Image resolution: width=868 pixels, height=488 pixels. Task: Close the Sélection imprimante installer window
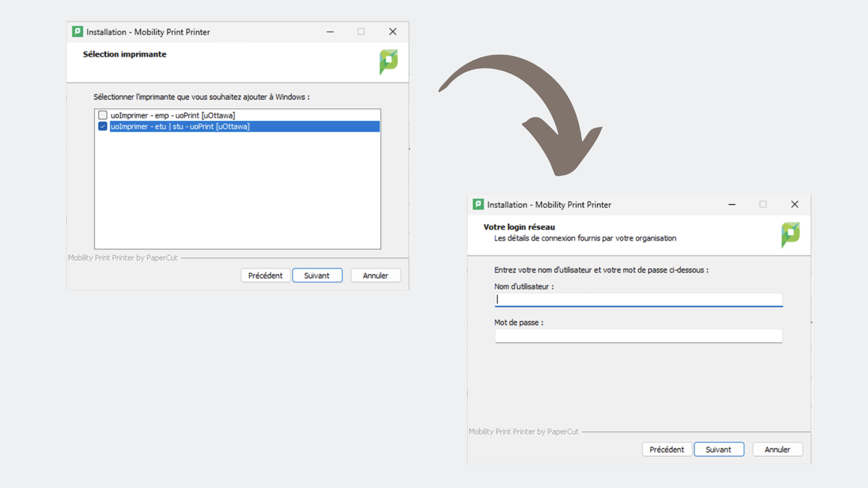(x=393, y=32)
